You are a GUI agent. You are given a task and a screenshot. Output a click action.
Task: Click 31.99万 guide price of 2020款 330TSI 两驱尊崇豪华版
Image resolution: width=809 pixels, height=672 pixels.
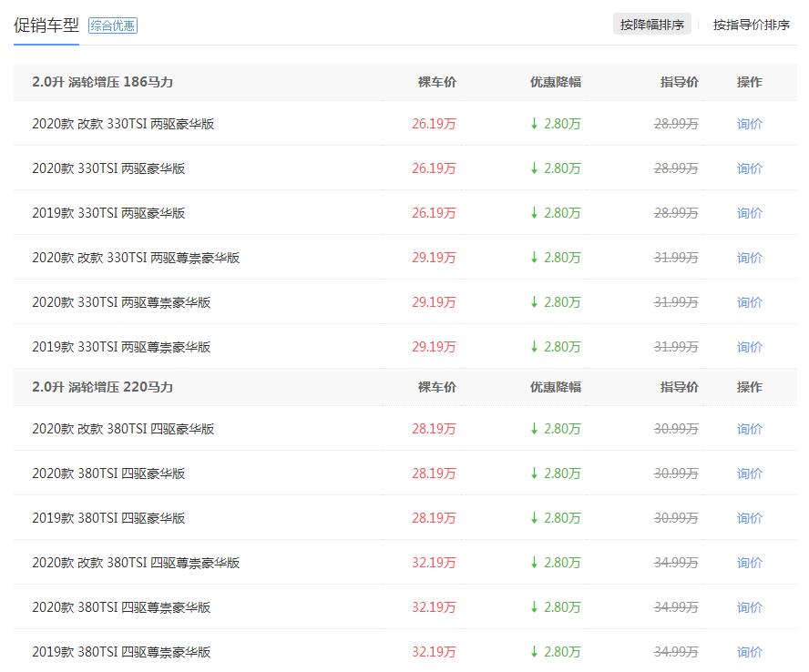(x=676, y=302)
